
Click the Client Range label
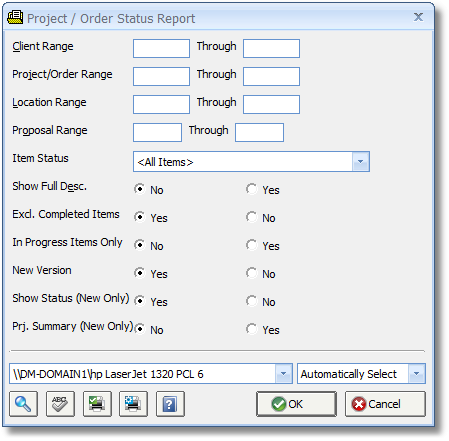pyautogui.click(x=43, y=46)
